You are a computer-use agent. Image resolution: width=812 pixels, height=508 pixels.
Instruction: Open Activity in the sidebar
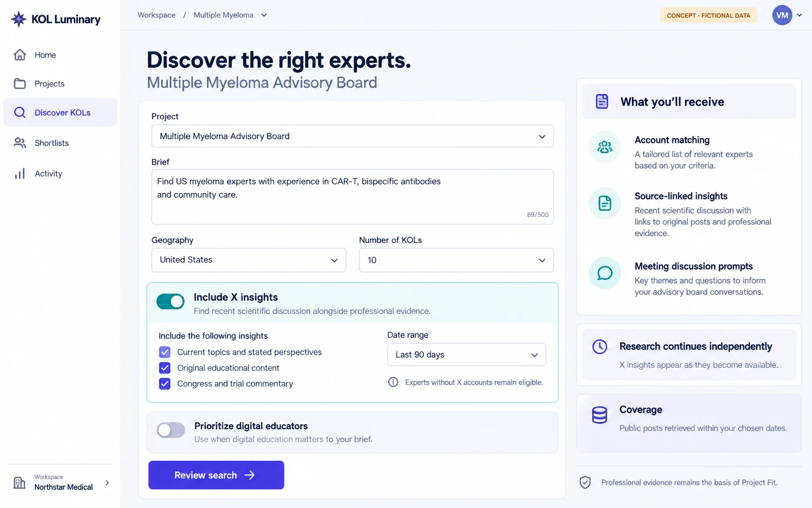(60, 174)
